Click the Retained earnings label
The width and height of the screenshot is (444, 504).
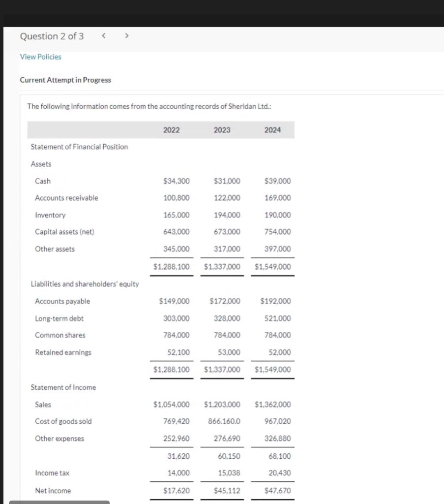[x=63, y=352]
